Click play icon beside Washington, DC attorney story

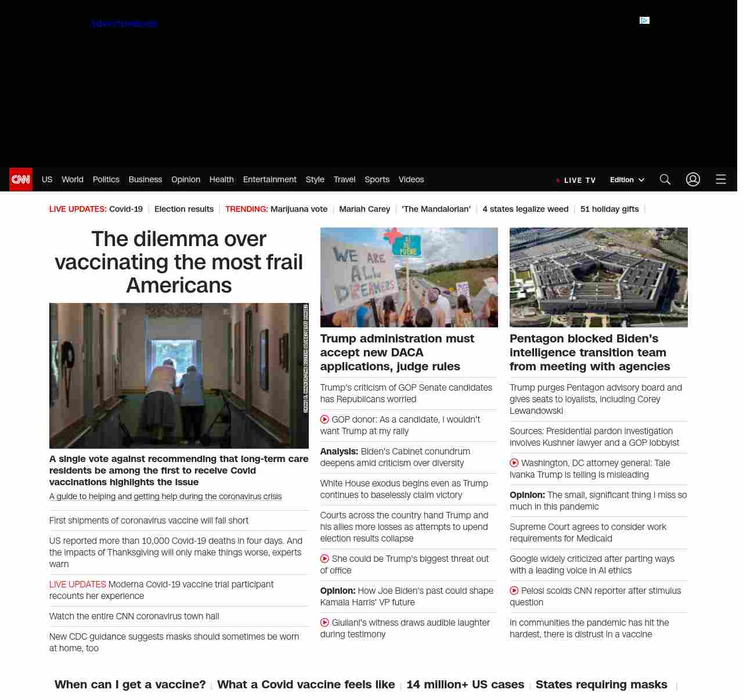[514, 463]
